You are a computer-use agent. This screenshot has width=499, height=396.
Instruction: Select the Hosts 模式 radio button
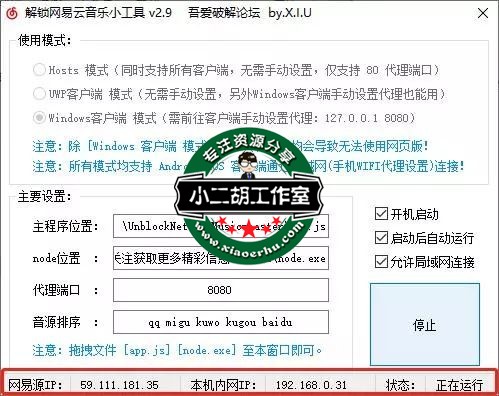point(39,70)
